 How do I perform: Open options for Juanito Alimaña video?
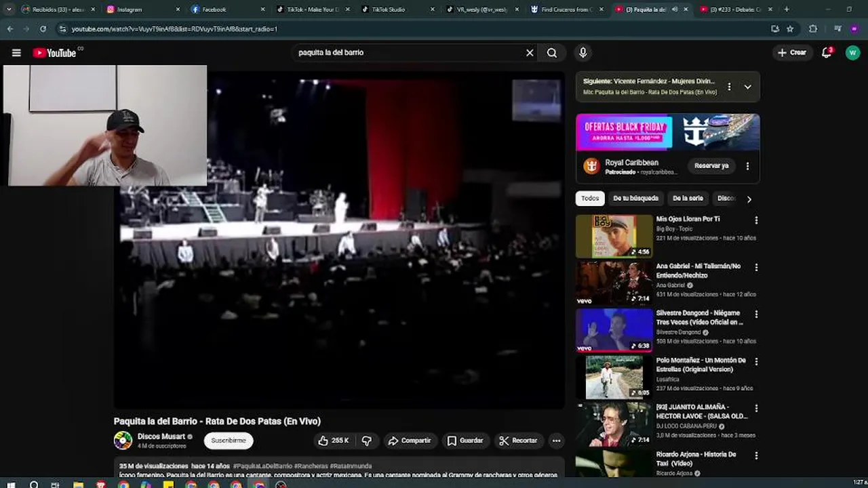coord(756,408)
